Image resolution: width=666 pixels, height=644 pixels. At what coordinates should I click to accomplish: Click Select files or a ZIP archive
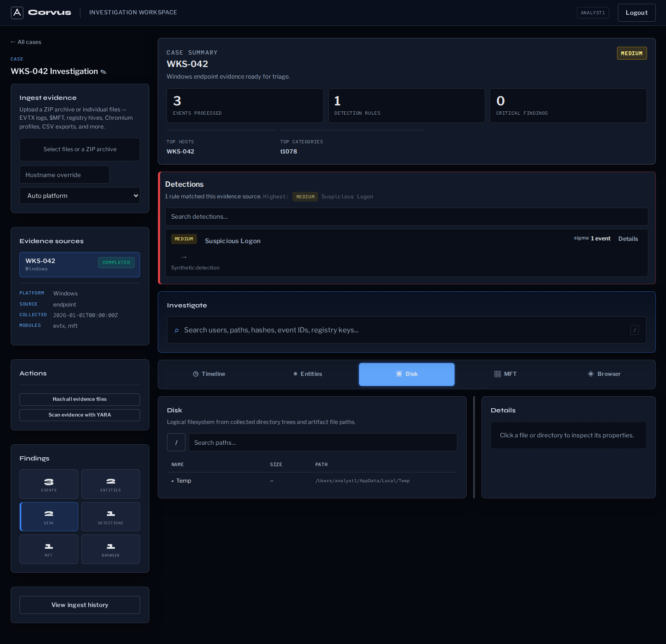click(80, 149)
